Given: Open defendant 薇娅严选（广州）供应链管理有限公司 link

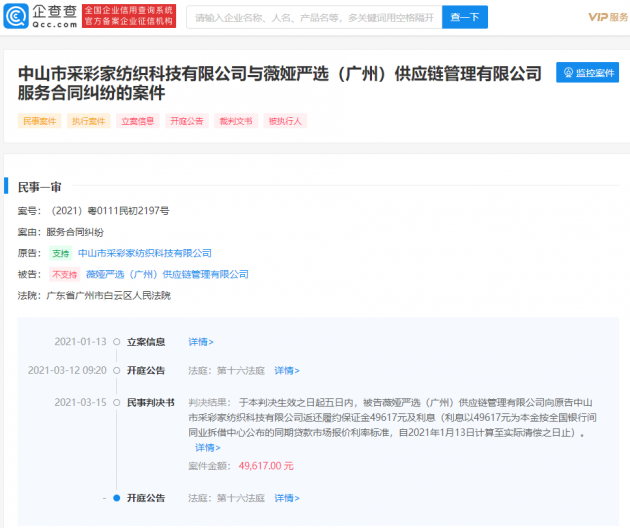Looking at the screenshot, I should pos(167,274).
